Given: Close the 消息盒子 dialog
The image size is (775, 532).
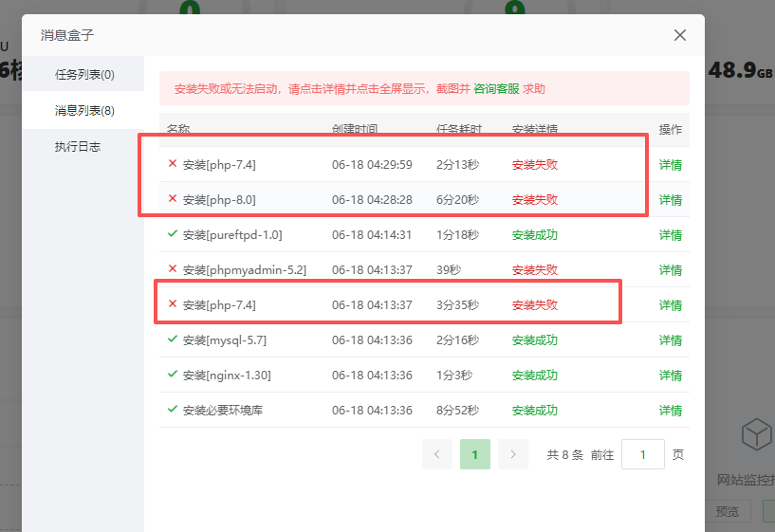Looking at the screenshot, I should pos(679,35).
